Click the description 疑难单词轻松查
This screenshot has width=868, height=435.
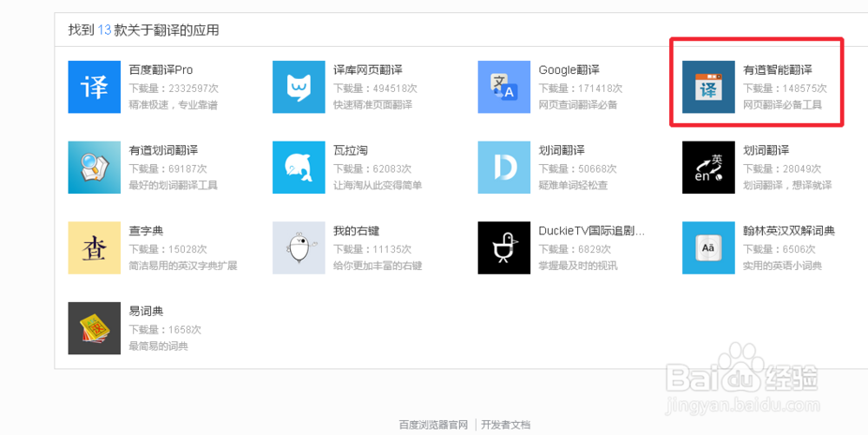coord(573,185)
